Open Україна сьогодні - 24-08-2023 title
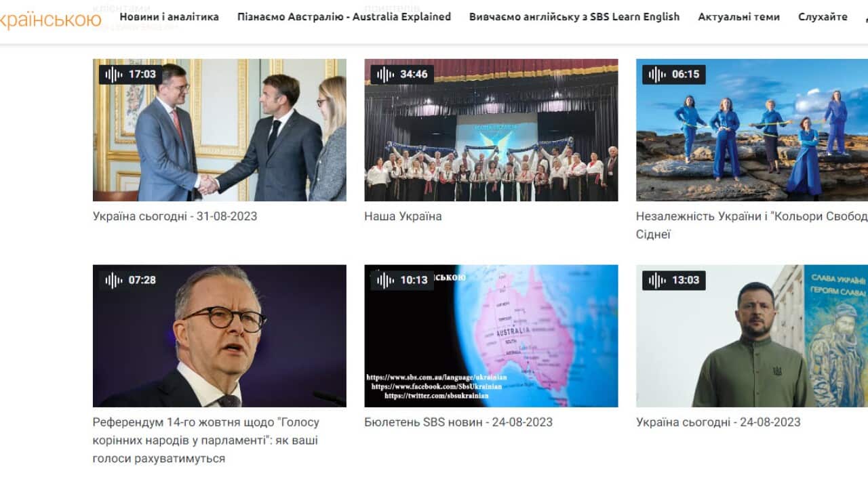 pos(718,422)
